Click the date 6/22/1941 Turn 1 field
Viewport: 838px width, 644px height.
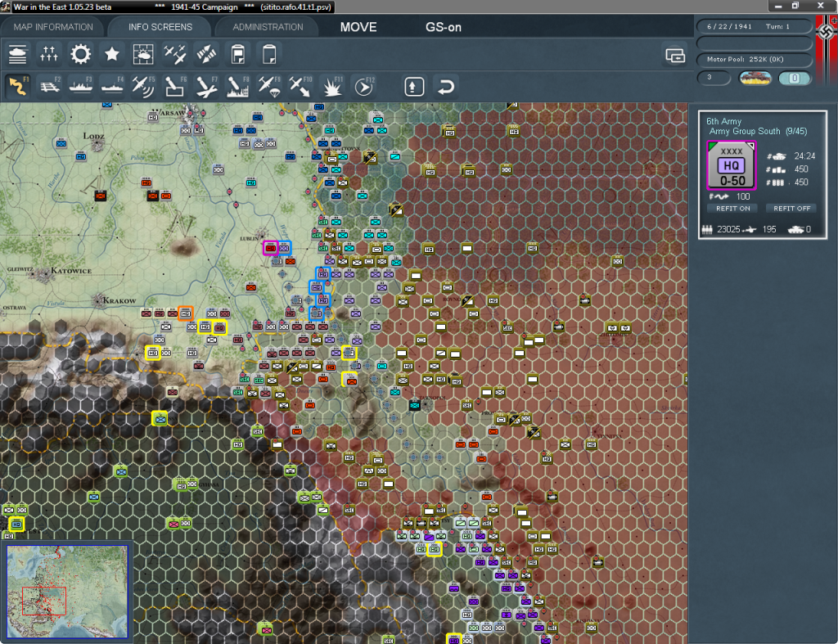click(754, 26)
